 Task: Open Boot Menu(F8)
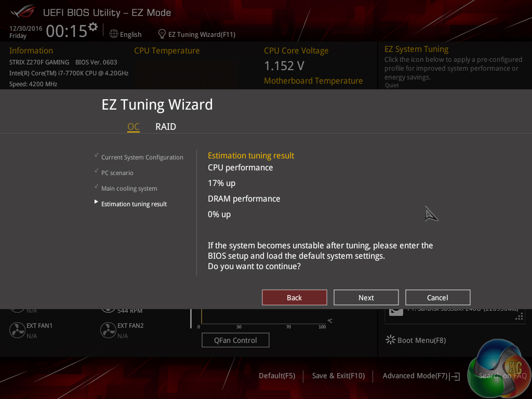click(421, 340)
